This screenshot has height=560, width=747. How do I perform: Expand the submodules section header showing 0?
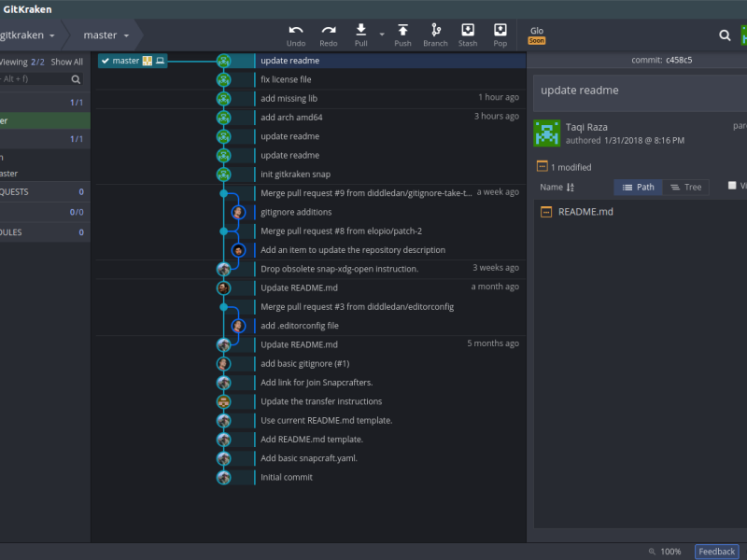[45, 232]
